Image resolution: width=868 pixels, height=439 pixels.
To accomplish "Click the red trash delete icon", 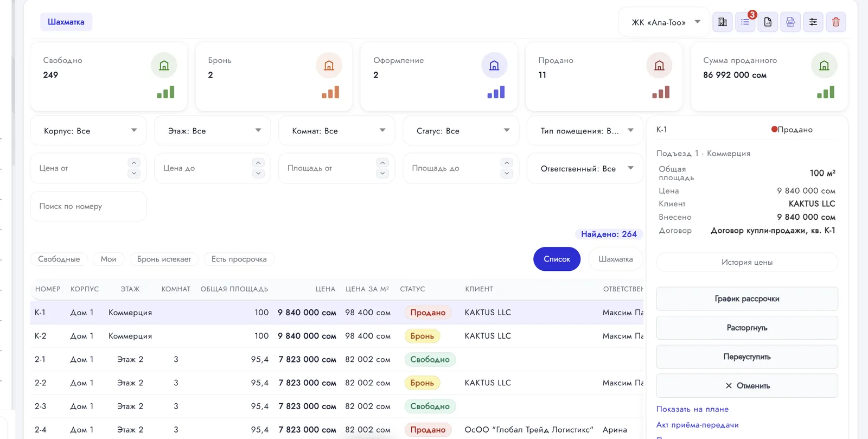I will coord(836,22).
